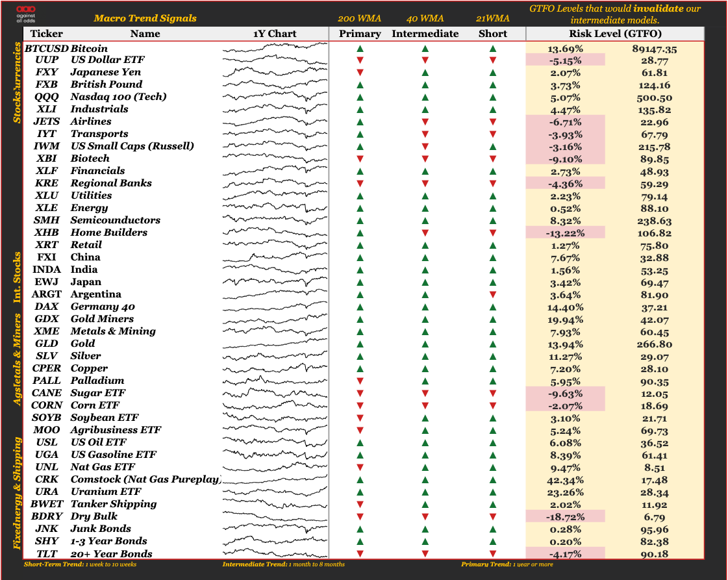728x580 pixels.
Task: Select the CPER ticker
Action: click(46, 368)
